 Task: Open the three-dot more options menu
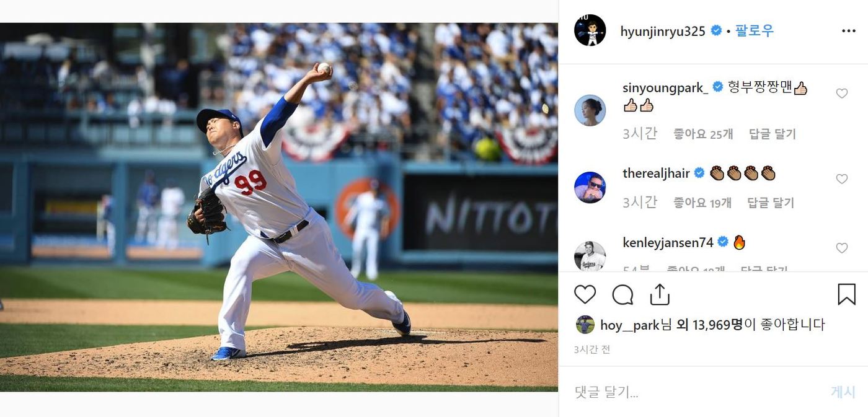point(848,31)
